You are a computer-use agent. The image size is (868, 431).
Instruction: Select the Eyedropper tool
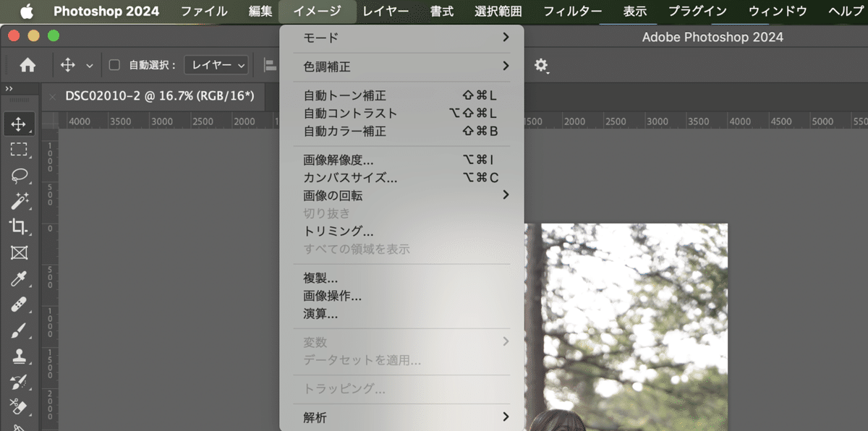[19, 278]
